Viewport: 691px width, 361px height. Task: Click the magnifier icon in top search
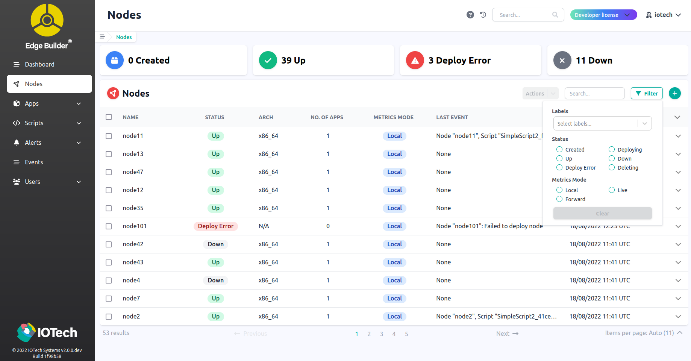(555, 15)
